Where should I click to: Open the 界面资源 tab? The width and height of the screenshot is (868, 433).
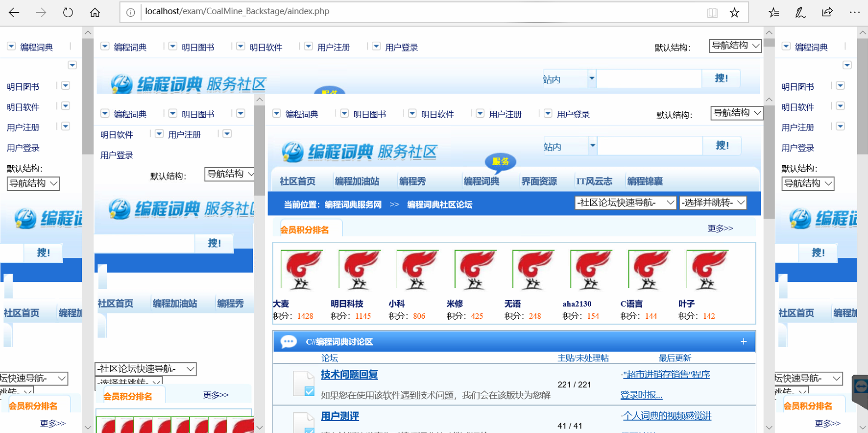click(x=539, y=181)
